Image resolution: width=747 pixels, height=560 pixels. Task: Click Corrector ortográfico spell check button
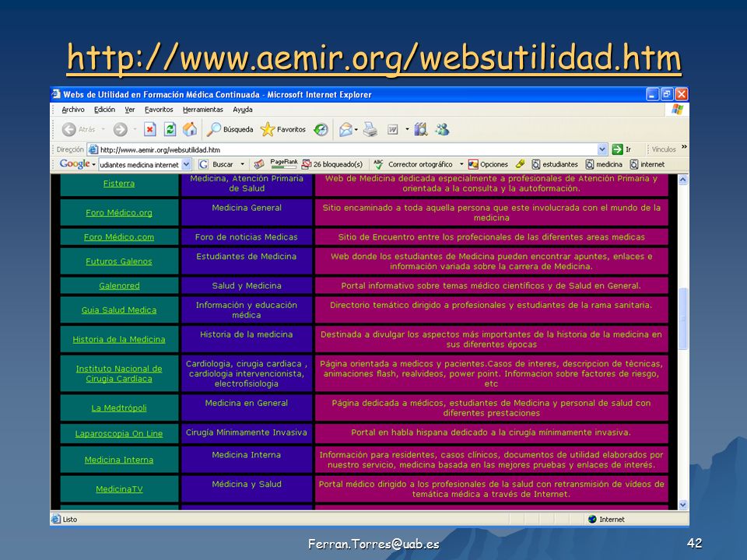413,164
